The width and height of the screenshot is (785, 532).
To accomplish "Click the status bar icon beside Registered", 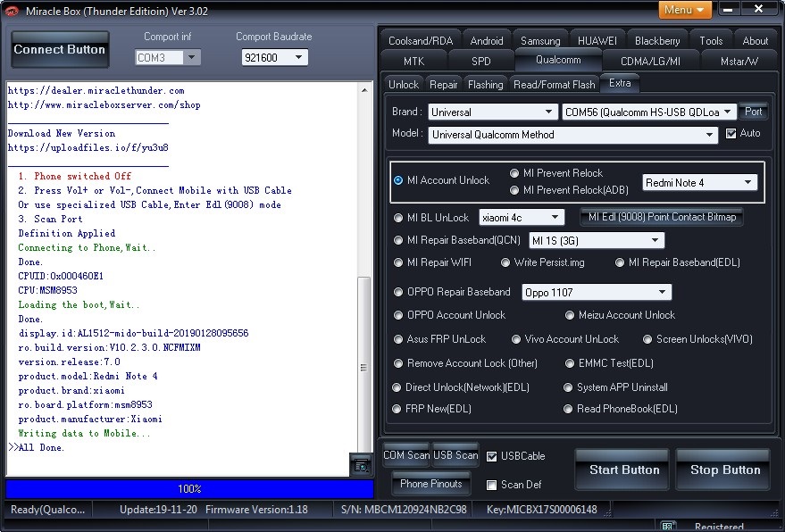I will (x=667, y=526).
